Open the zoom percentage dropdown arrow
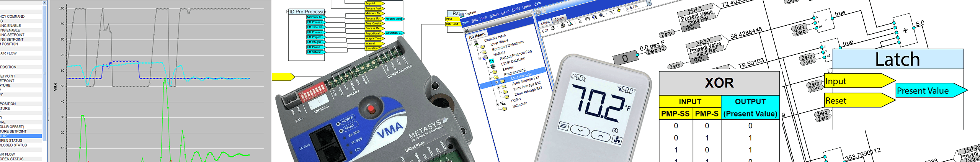Viewport: 980px width, 162px height. 649,3
